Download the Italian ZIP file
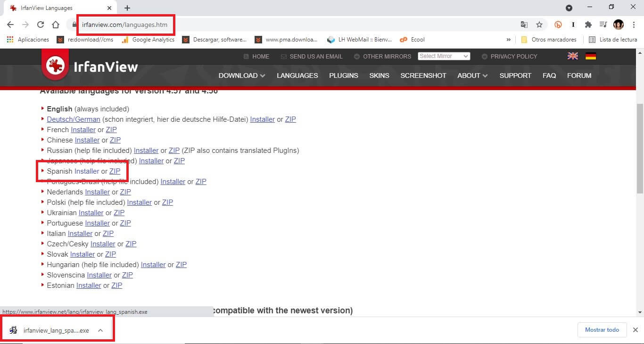 click(x=108, y=234)
